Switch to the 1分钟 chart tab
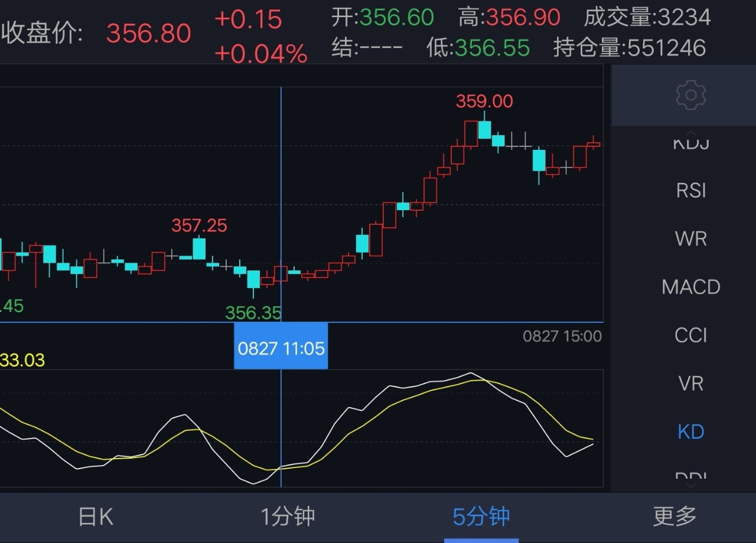 tap(287, 516)
